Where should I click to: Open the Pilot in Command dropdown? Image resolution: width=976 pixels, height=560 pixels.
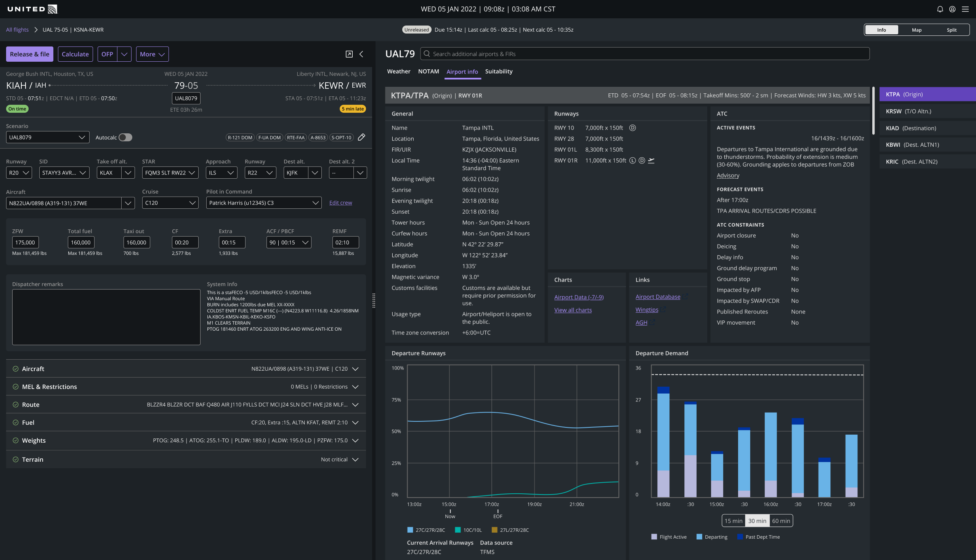click(x=263, y=203)
